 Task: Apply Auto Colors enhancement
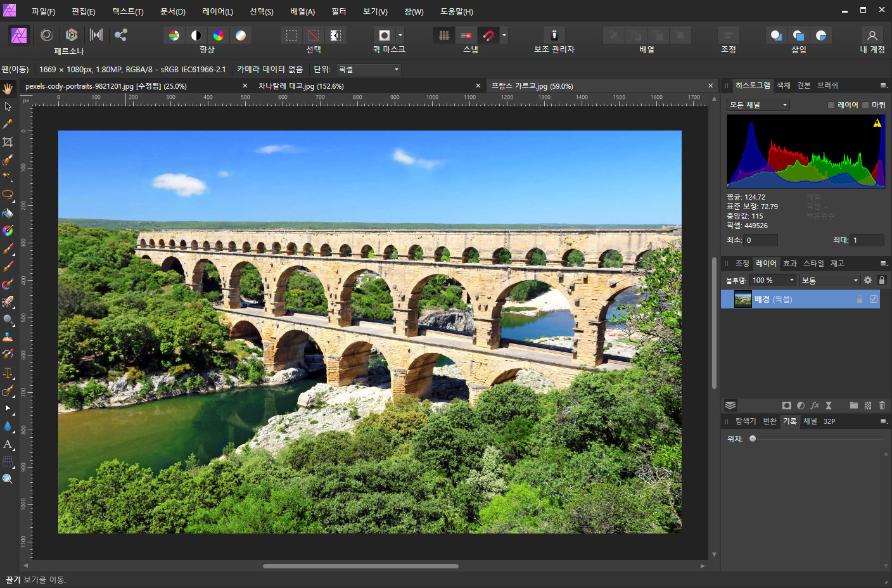click(x=219, y=35)
